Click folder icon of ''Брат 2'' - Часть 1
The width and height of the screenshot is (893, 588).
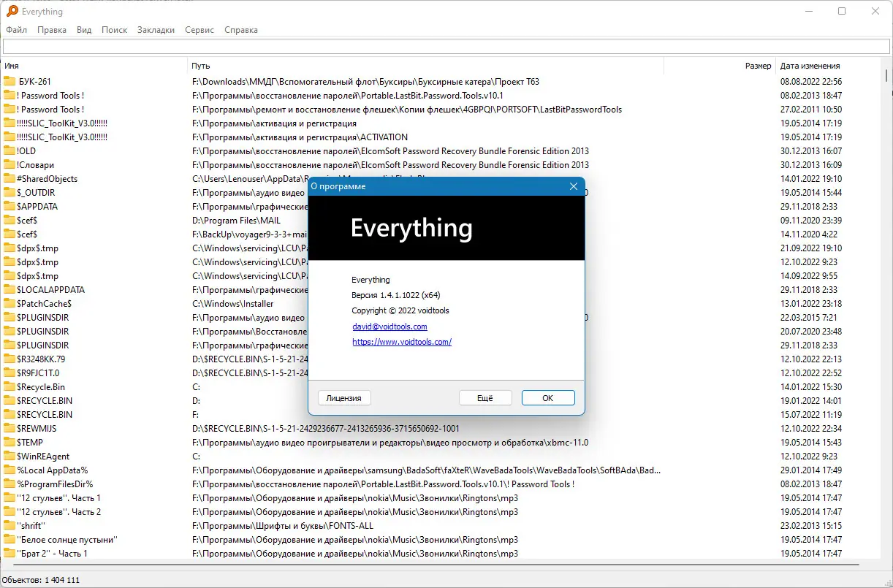[x=9, y=554]
